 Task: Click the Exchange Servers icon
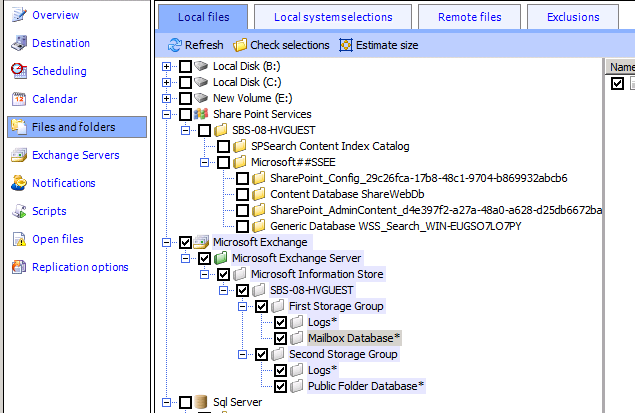(19, 155)
